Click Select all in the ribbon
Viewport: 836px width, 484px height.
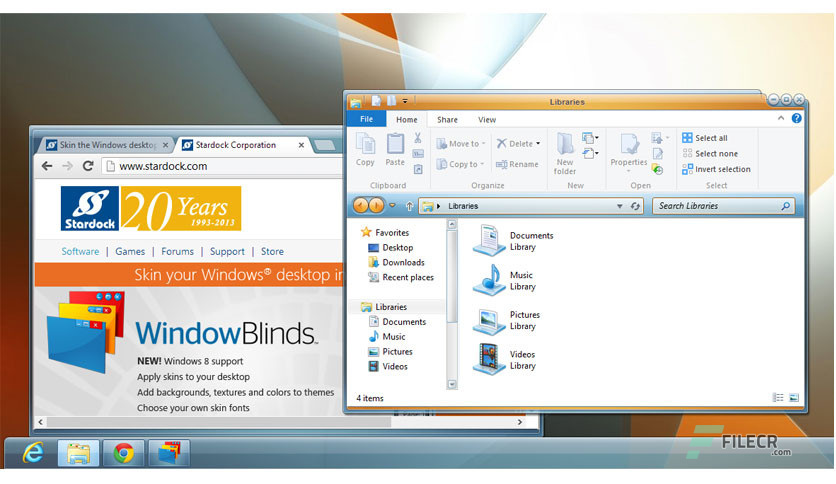pyautogui.click(x=705, y=138)
